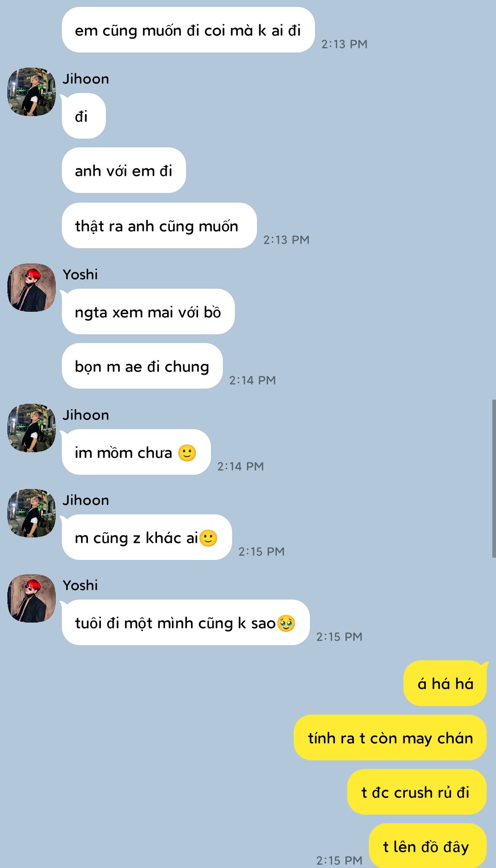Tap Yoshi's avatar beside 'ngta xem mai với bồ'
Image resolution: width=496 pixels, height=868 pixels.
[x=31, y=287]
